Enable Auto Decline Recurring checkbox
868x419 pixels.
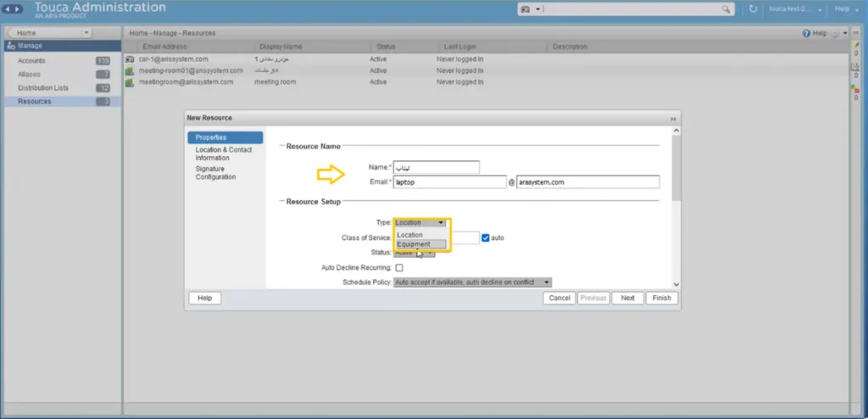coord(399,268)
